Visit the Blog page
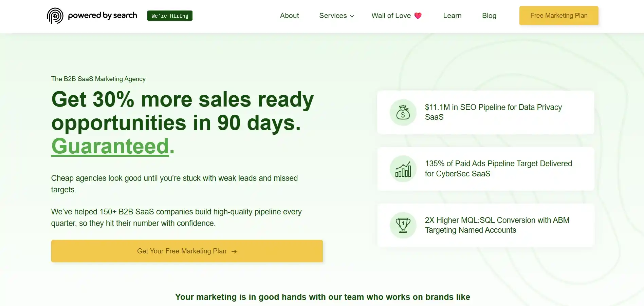This screenshot has width=644, height=306. click(489, 16)
